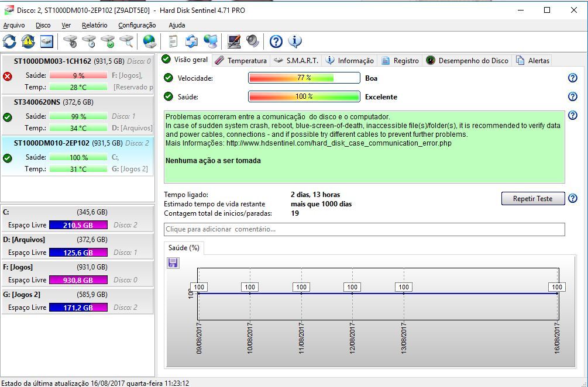This screenshot has width=588, height=387.
Task: Click green check icon beside Saúde label on Visão geral tab
Action: click(169, 96)
